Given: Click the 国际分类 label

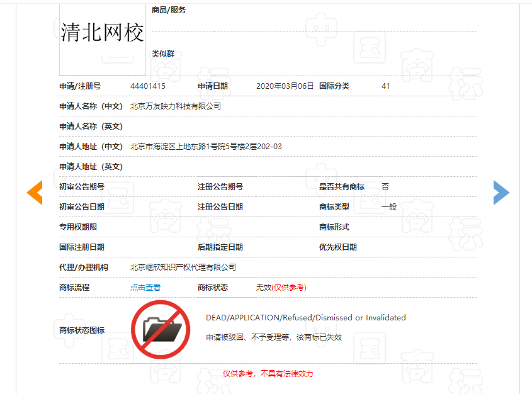Looking at the screenshot, I should (334, 86).
